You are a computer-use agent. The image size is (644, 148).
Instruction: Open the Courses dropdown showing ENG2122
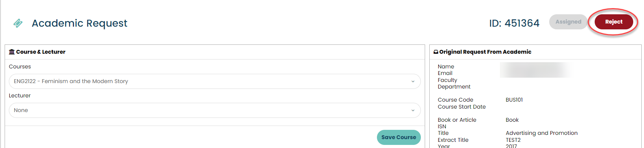pos(215,81)
